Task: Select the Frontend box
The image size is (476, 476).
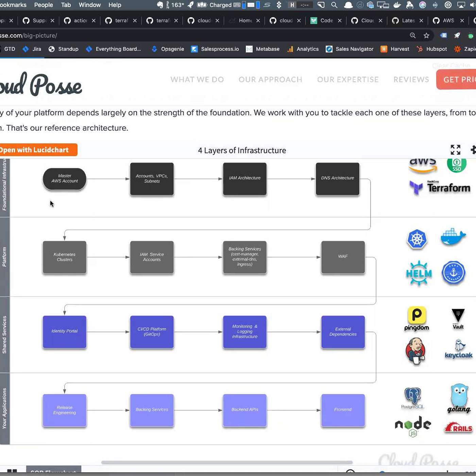Action: [x=343, y=410]
